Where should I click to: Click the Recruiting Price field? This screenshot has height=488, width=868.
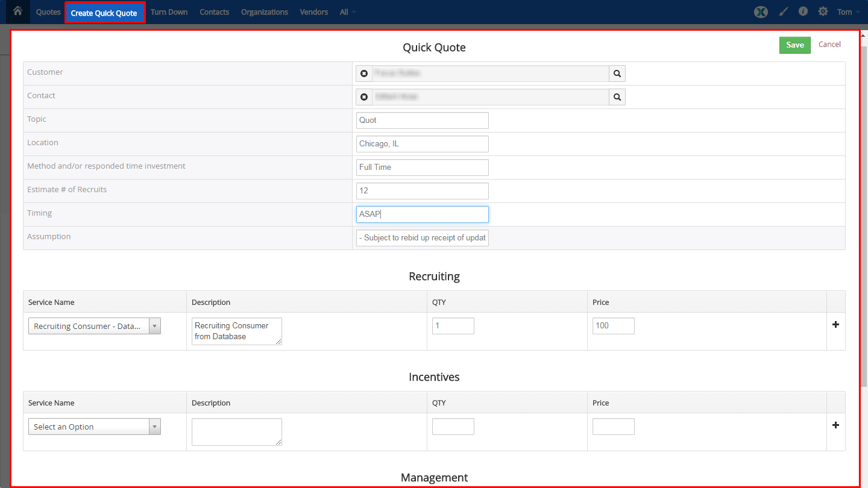point(614,326)
